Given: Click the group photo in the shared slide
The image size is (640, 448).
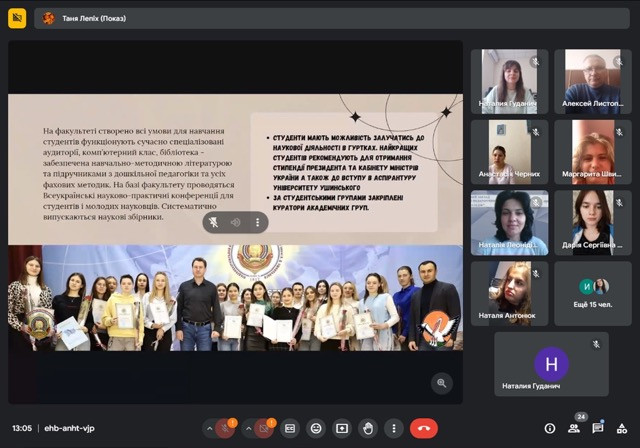Looking at the screenshot, I should [236, 298].
